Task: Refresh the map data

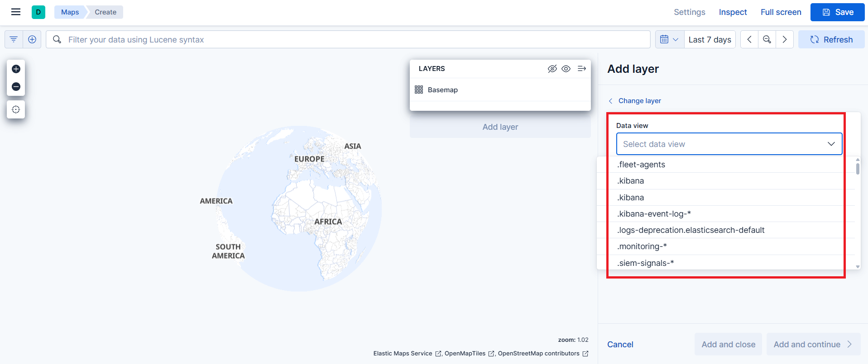Action: pos(831,39)
